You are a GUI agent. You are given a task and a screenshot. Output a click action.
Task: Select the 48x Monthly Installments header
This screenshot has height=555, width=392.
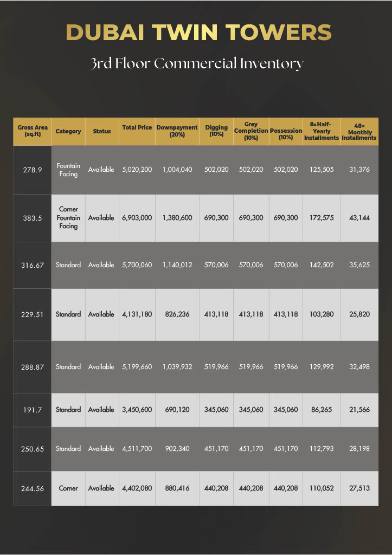point(359,131)
